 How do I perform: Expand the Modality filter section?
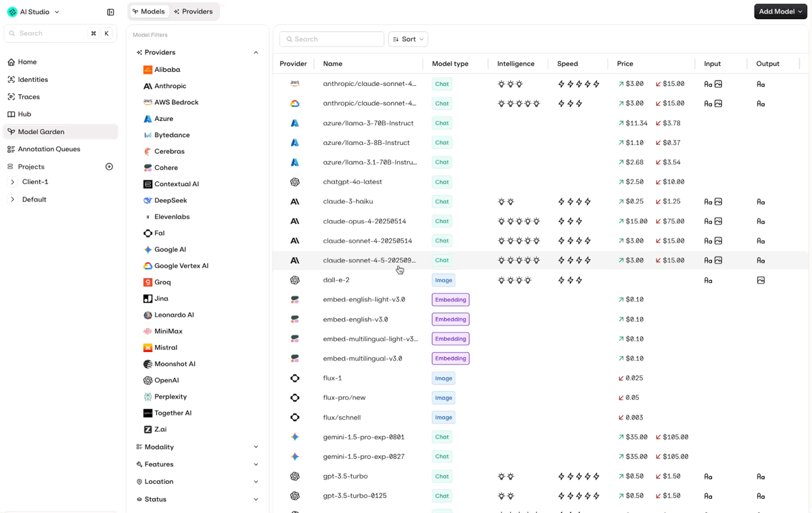(x=256, y=447)
